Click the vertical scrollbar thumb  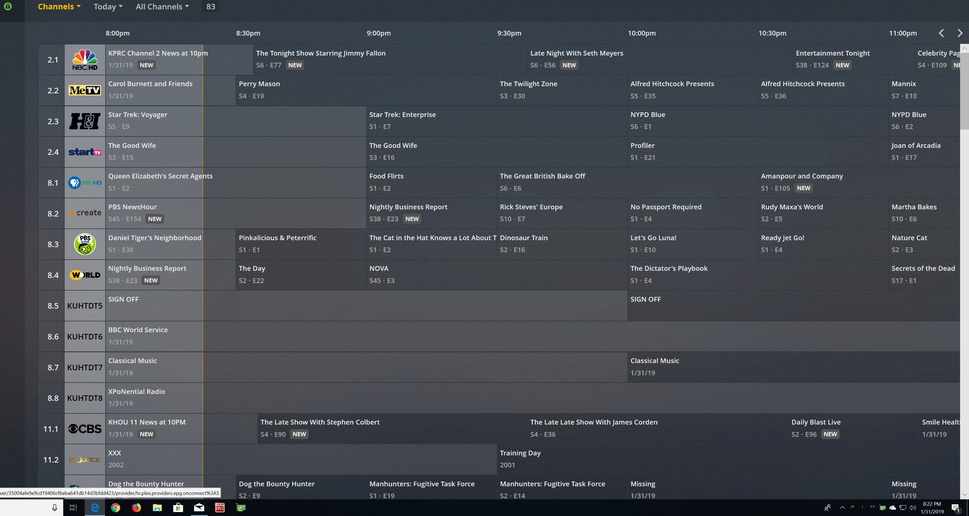tap(964, 91)
